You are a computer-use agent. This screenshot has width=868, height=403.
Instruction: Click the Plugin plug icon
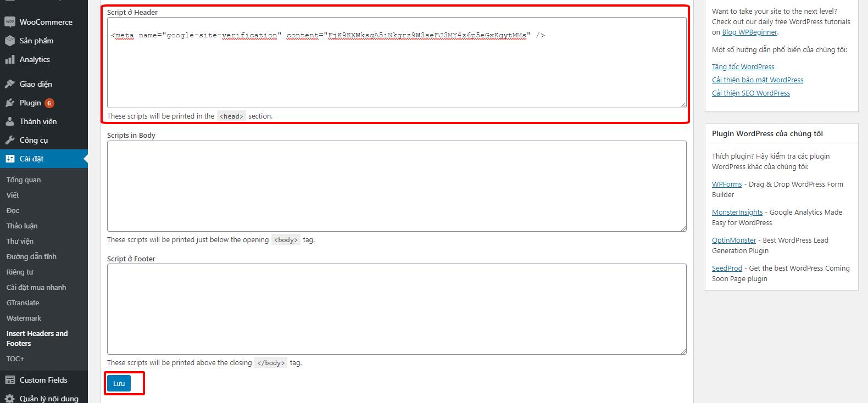tap(9, 103)
